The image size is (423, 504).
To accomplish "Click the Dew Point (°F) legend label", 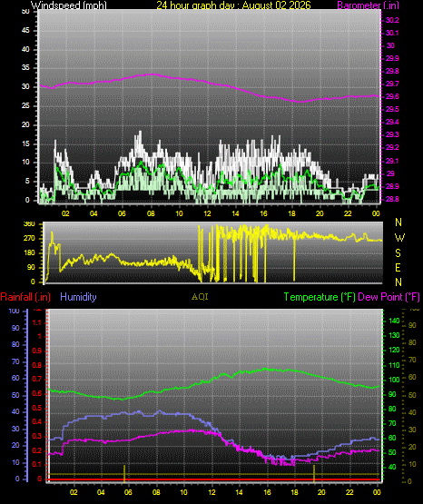I will [x=389, y=297].
